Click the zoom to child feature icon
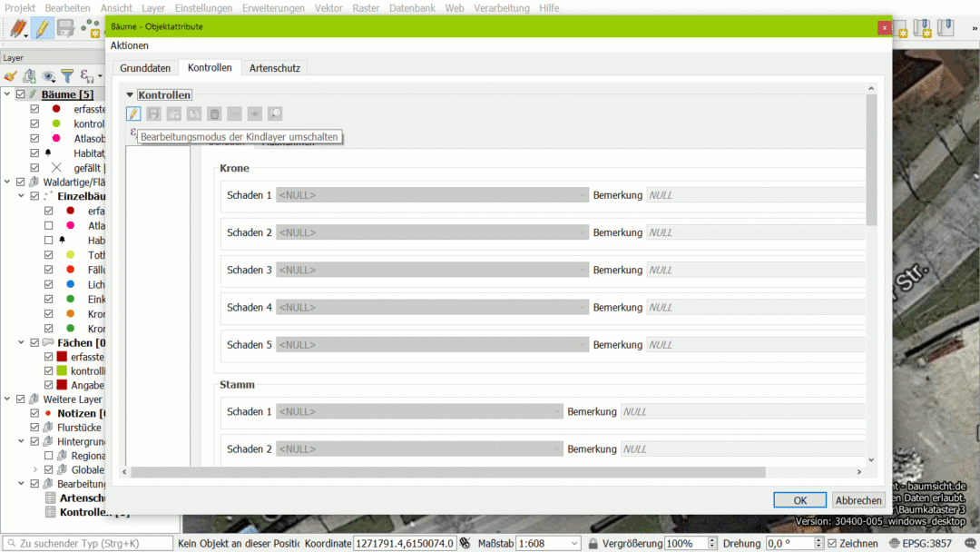 point(275,113)
